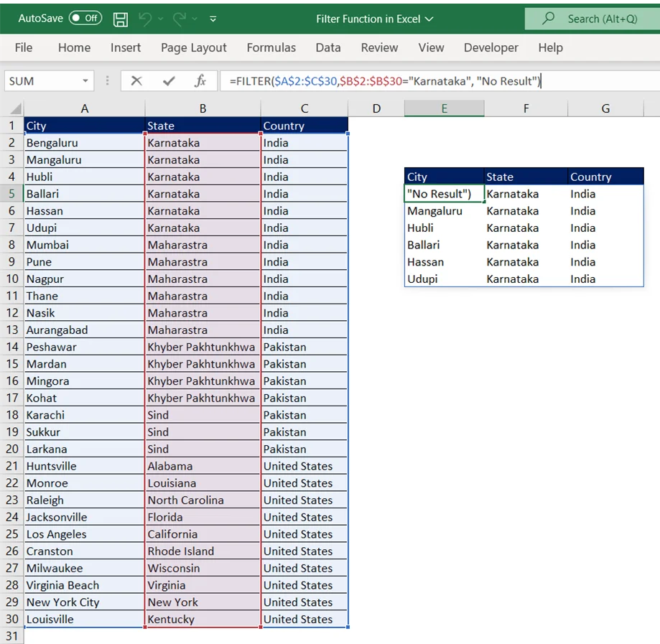Open Customize Quick Access Toolbar dropdown
The image size is (660, 644).
[213, 19]
